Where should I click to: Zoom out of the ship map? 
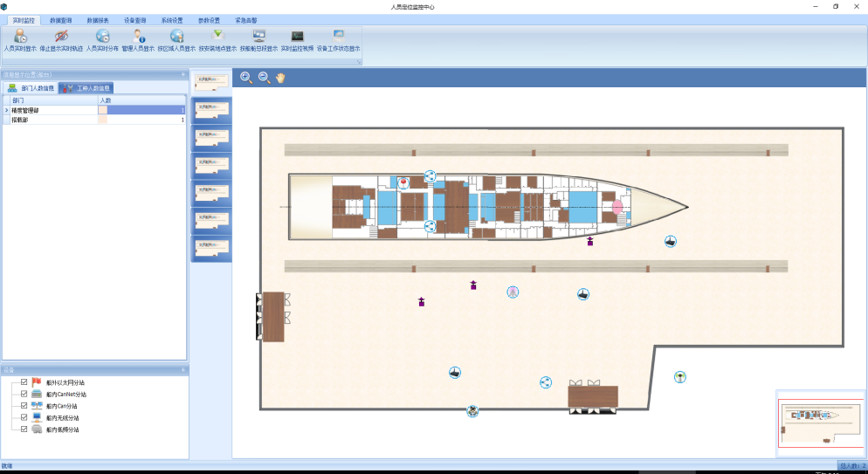coord(264,78)
